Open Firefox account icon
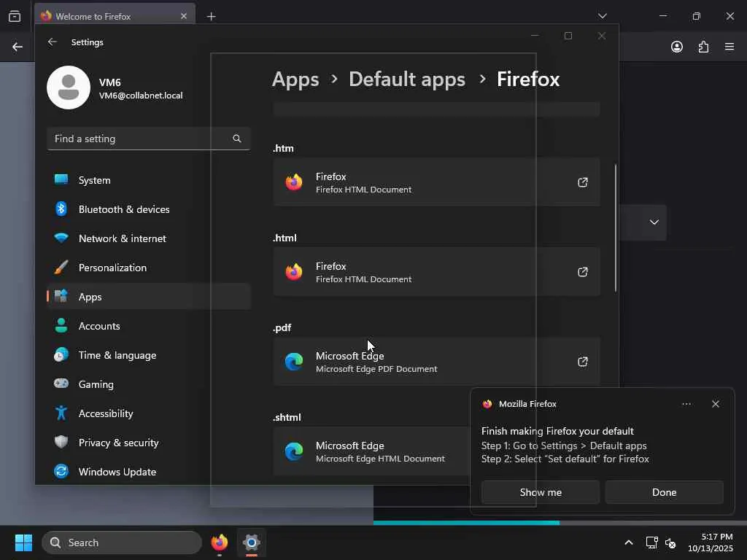This screenshot has height=560, width=747. tap(677, 47)
